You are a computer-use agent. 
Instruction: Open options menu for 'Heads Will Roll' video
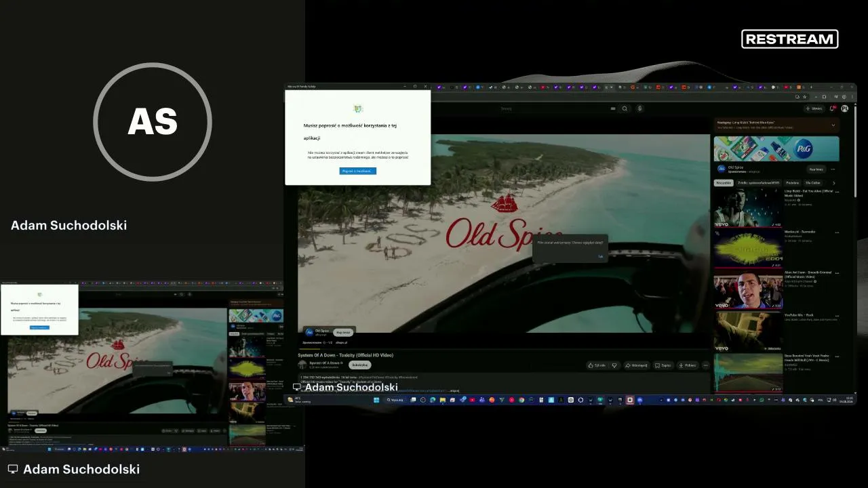click(x=837, y=357)
